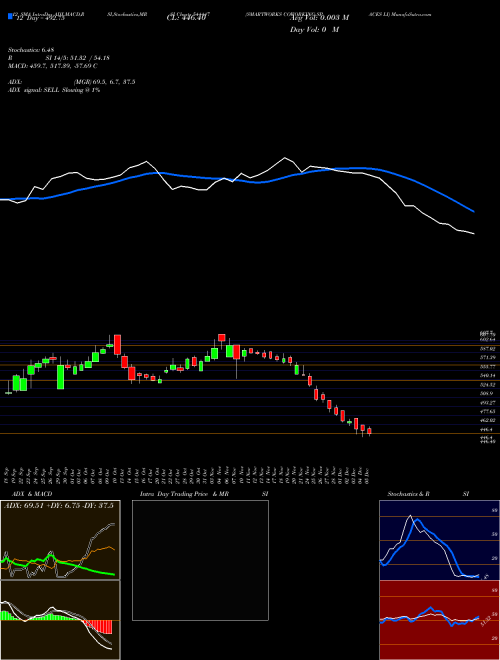Click the 571.29 price axis label
Viewport: 500px width, 660px height.
(487, 357)
